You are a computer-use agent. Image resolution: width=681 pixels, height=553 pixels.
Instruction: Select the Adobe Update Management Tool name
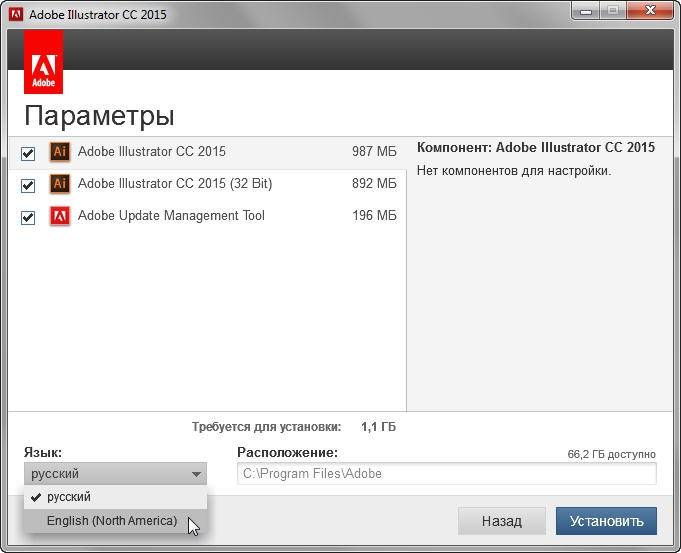pyautogui.click(x=171, y=215)
